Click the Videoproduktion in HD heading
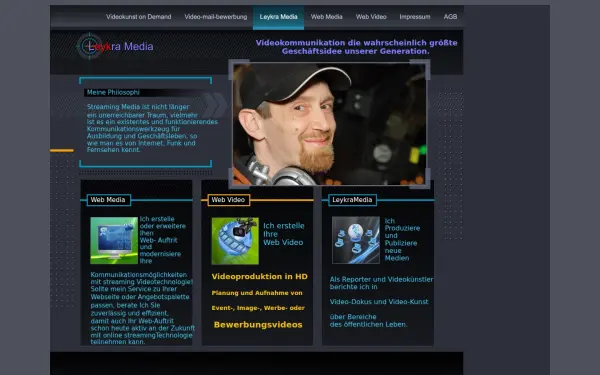 [x=259, y=277]
